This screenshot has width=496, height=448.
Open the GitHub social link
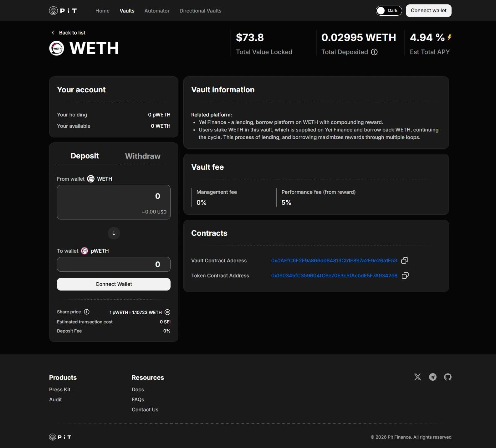[448, 377]
